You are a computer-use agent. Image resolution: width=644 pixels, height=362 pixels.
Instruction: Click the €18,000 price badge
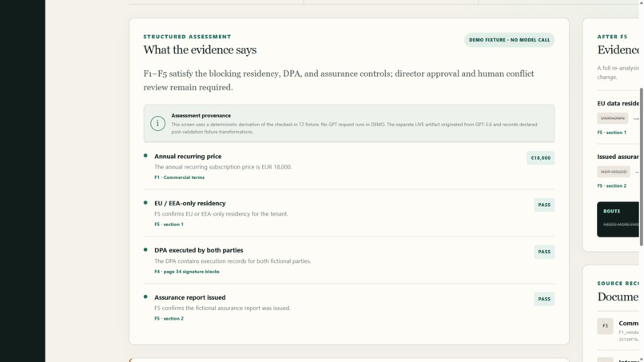(540, 157)
